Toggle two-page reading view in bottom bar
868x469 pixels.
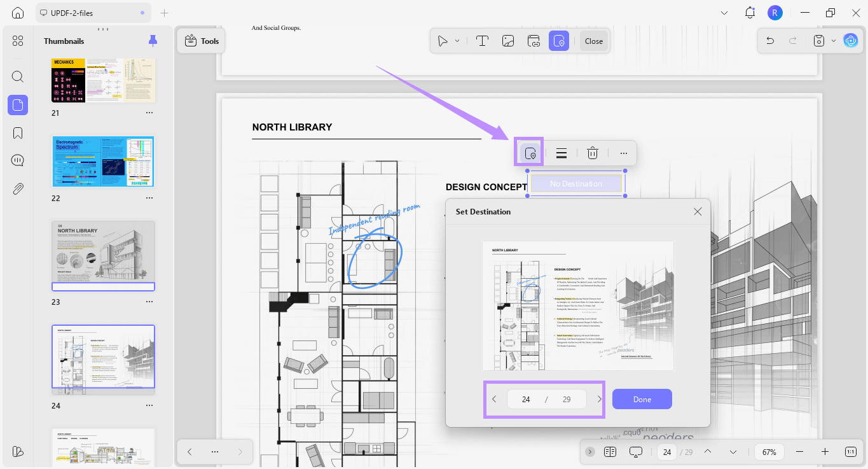pyautogui.click(x=610, y=452)
